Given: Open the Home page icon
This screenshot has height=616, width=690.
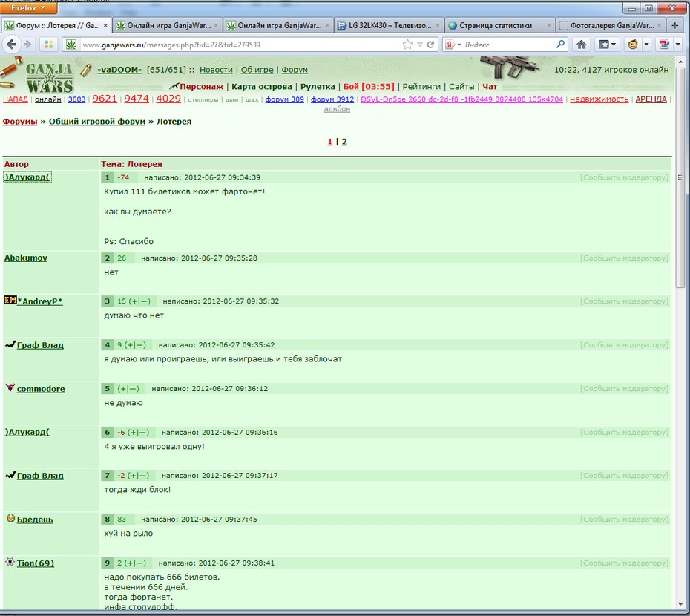Looking at the screenshot, I should pyautogui.click(x=582, y=45).
